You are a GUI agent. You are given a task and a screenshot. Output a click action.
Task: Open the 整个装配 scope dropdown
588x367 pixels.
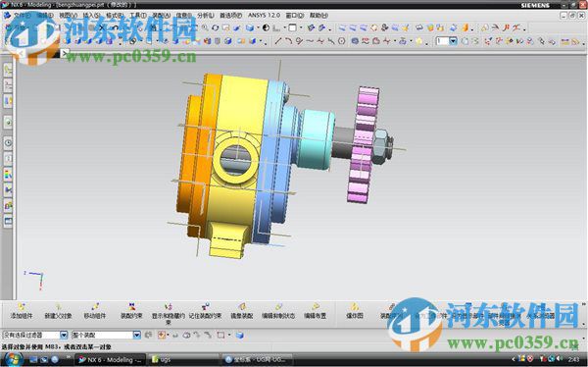click(137, 335)
